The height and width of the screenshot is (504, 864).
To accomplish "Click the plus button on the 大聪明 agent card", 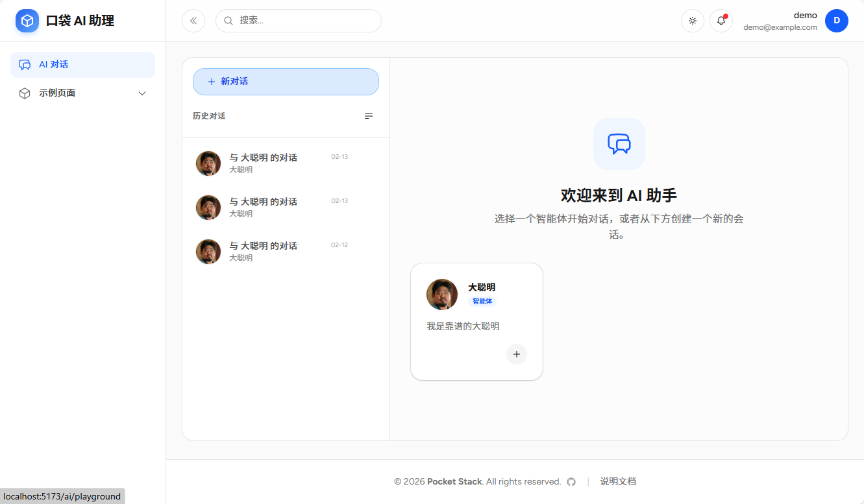I will pyautogui.click(x=516, y=354).
